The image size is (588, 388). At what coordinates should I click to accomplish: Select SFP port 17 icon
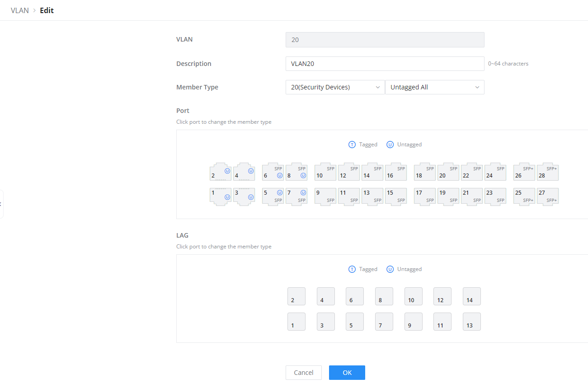(x=425, y=197)
